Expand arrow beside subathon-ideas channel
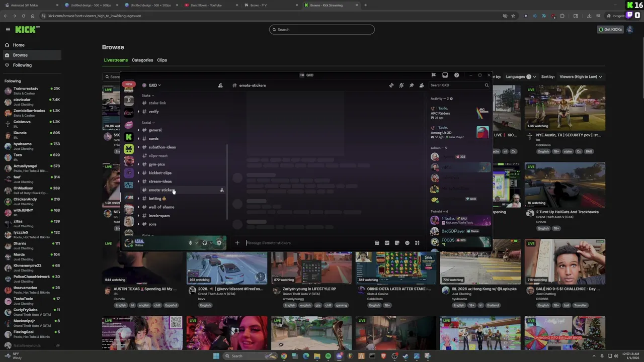 138,147
